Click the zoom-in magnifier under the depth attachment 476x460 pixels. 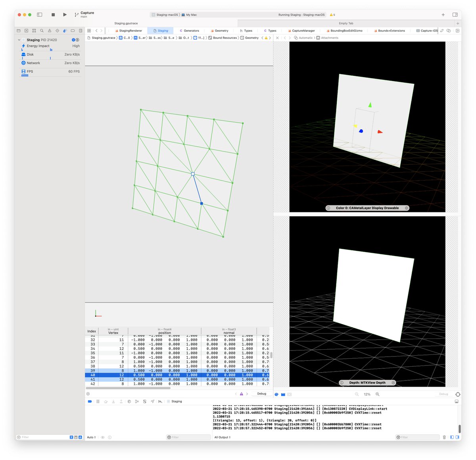[377, 394]
